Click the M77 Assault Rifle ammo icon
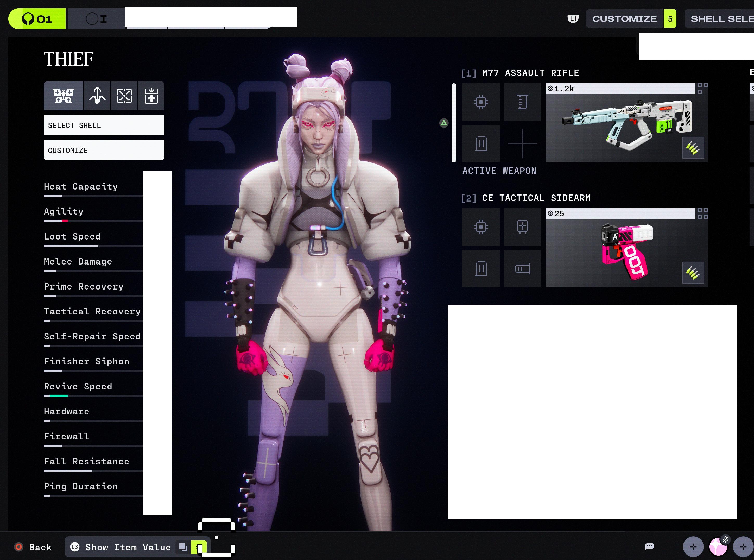Viewport: 754px width, 560px height. click(693, 148)
